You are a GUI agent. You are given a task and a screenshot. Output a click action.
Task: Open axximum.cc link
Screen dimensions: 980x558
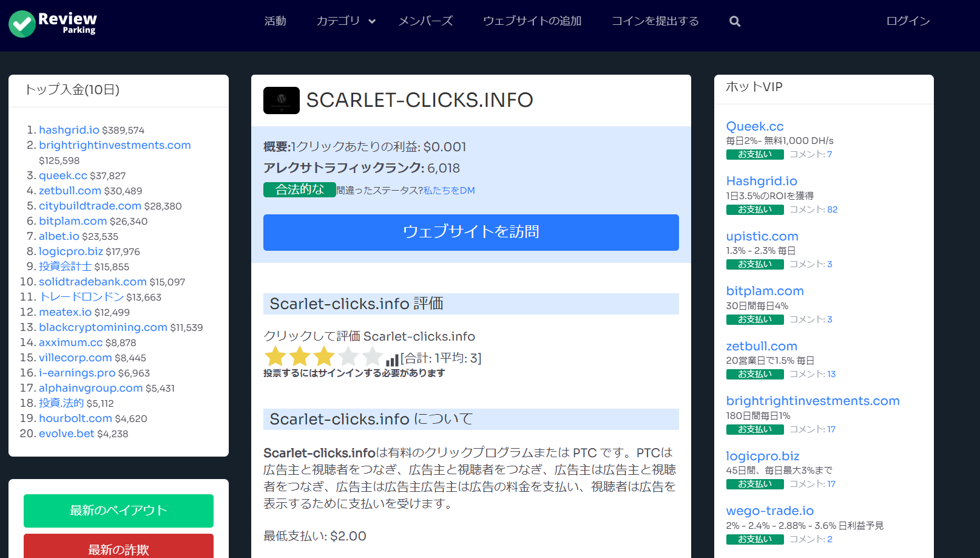[x=70, y=342]
